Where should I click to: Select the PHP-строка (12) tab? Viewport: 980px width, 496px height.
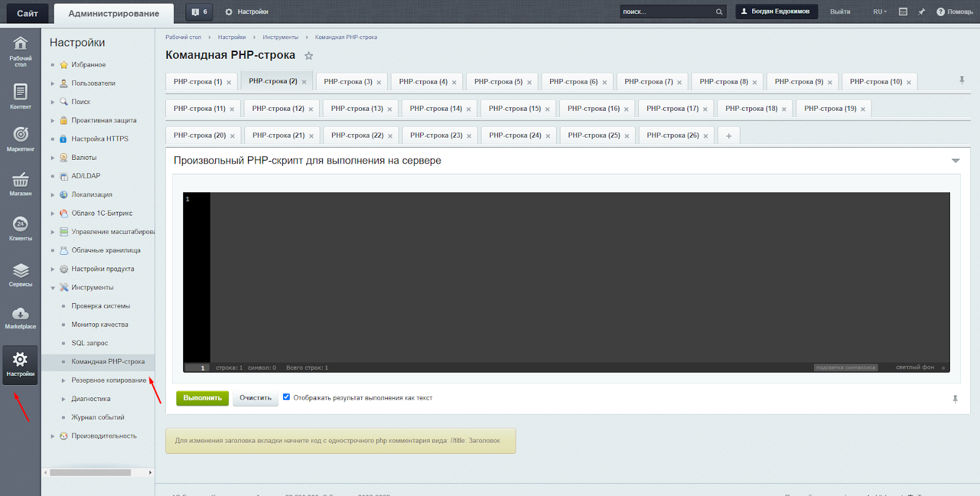point(278,109)
